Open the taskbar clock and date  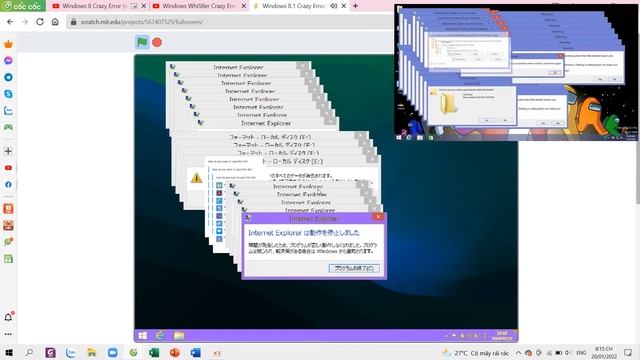[x=604, y=353]
